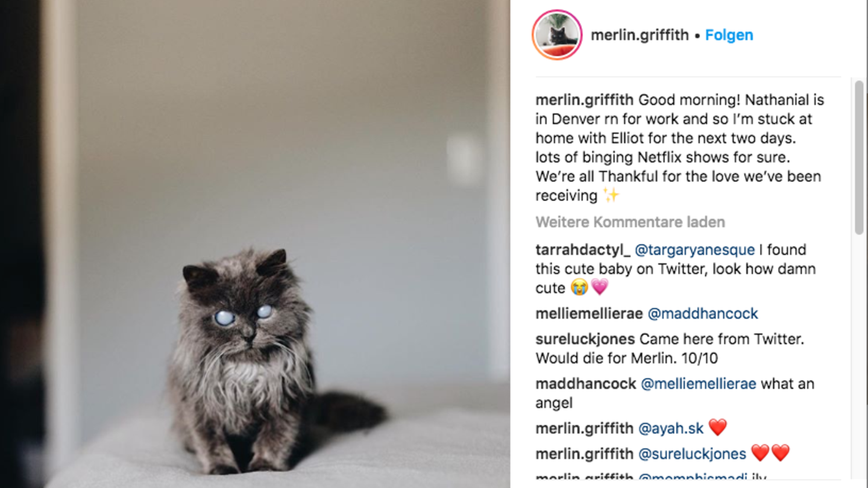The image size is (868, 488).
Task: Click red heart after @ayah.sk reply
Action: [x=717, y=428]
